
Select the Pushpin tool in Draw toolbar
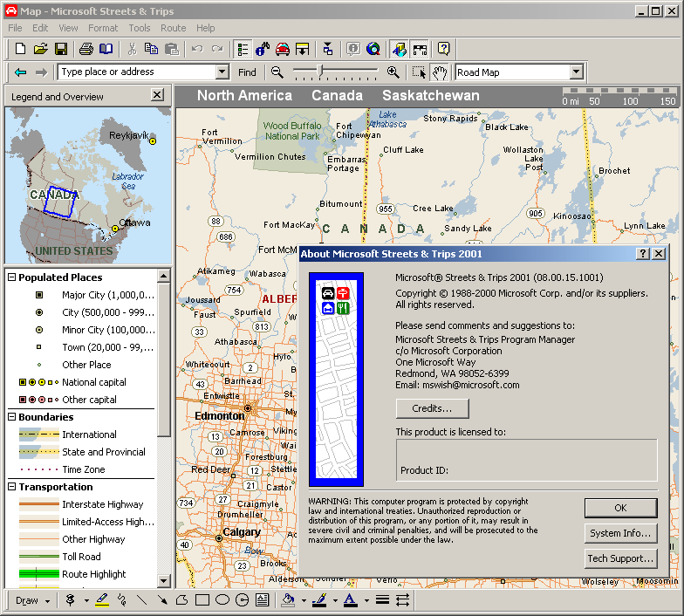tap(70, 600)
